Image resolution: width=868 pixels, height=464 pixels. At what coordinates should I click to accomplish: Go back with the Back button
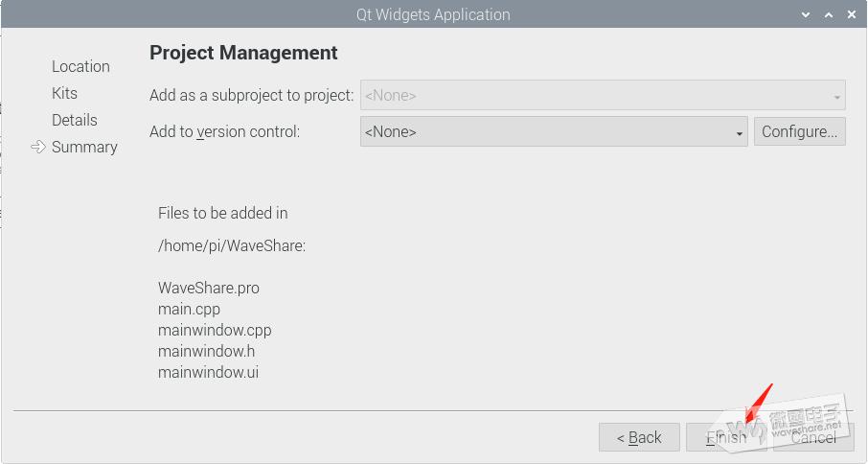(639, 437)
